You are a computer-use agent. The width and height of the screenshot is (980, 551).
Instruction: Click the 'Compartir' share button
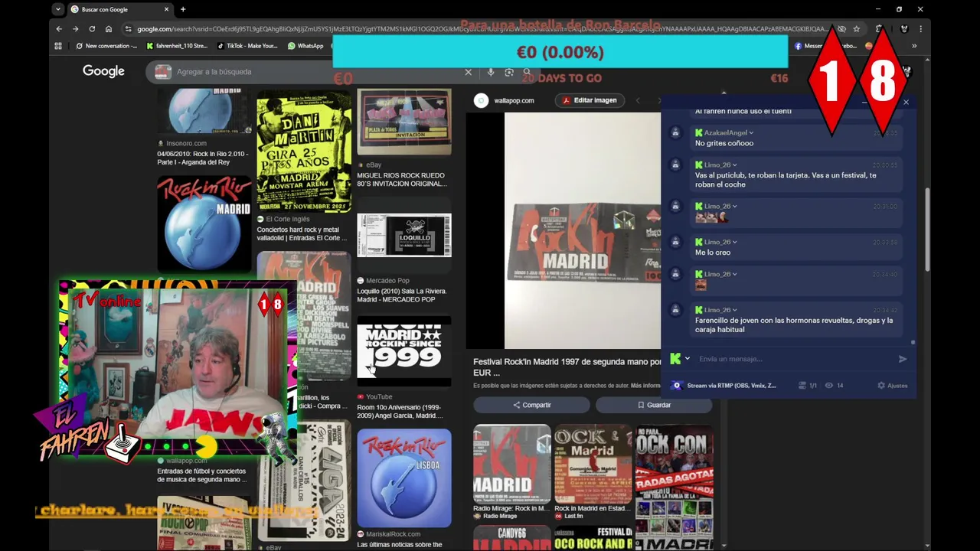[x=531, y=405]
